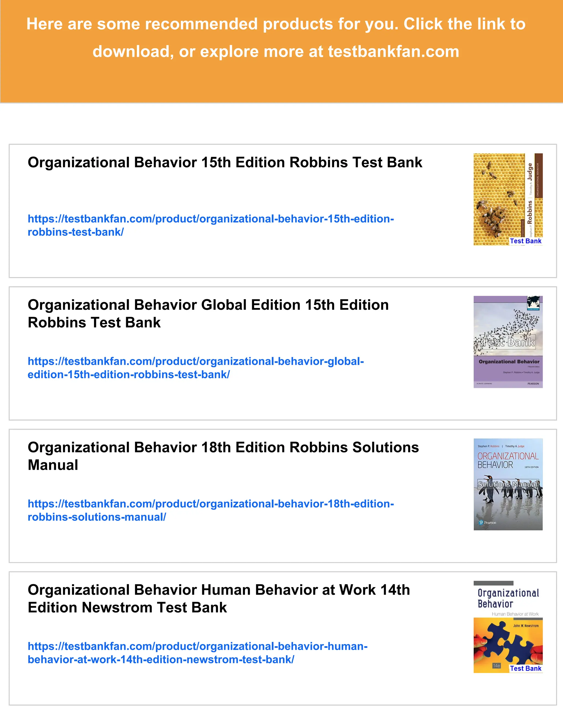Viewport: 563px width, 728px height.
Task: Open the Newstrom 14th Edition test bank link
Action: 197,647
